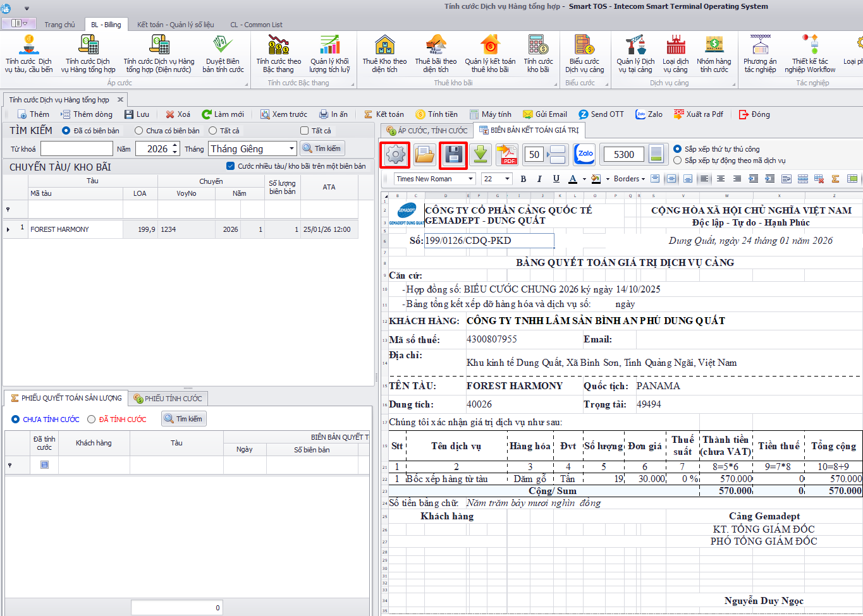The width and height of the screenshot is (863, 616).
Task: Switch to 'ÁP CƯỚC, TÍNH CƯỚC' tab
Action: pos(427,130)
